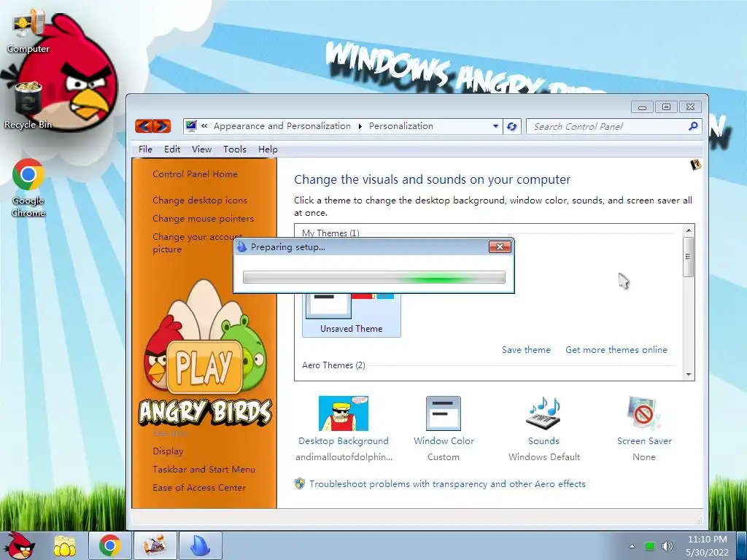This screenshot has height=560, width=747.
Task: Open the Sounds icon
Action: (543, 413)
